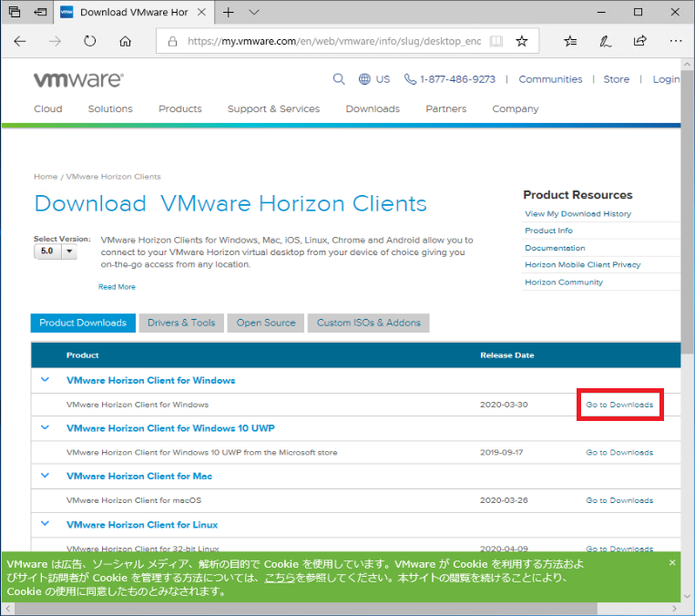Click the scroll-up arrow of vertical scrollbar
The width and height of the screenshot is (695, 616).
click(x=687, y=65)
